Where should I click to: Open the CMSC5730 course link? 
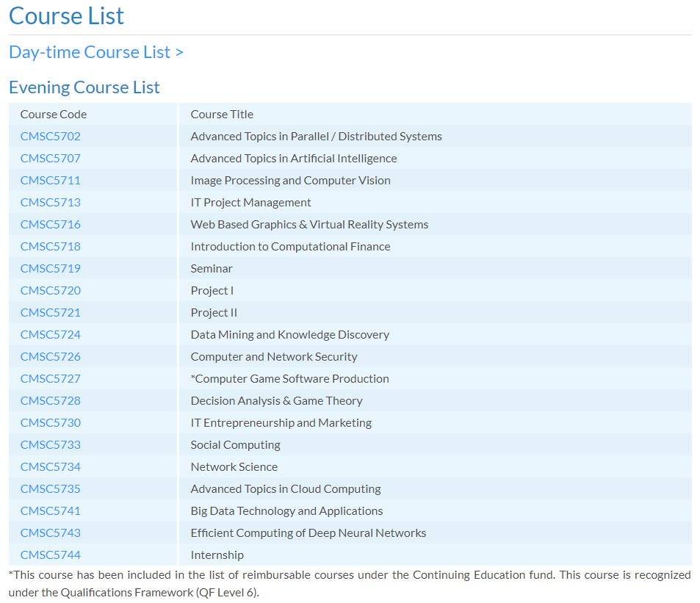[x=51, y=422]
